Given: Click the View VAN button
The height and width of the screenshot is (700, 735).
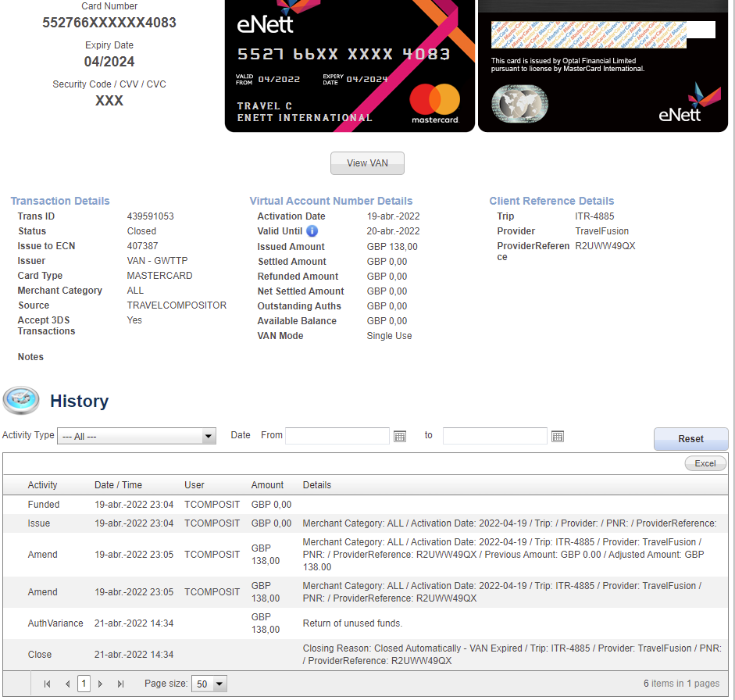Looking at the screenshot, I should (367, 163).
